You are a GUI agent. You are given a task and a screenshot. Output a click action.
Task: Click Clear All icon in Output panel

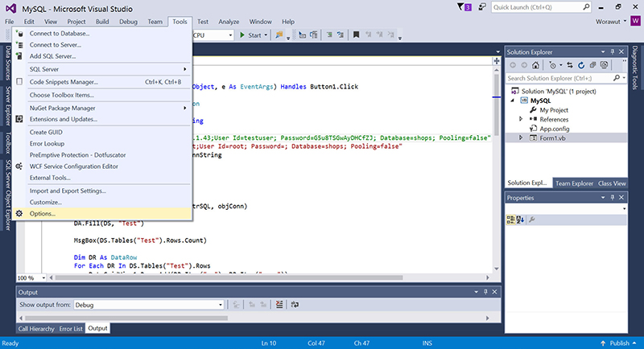click(x=279, y=305)
